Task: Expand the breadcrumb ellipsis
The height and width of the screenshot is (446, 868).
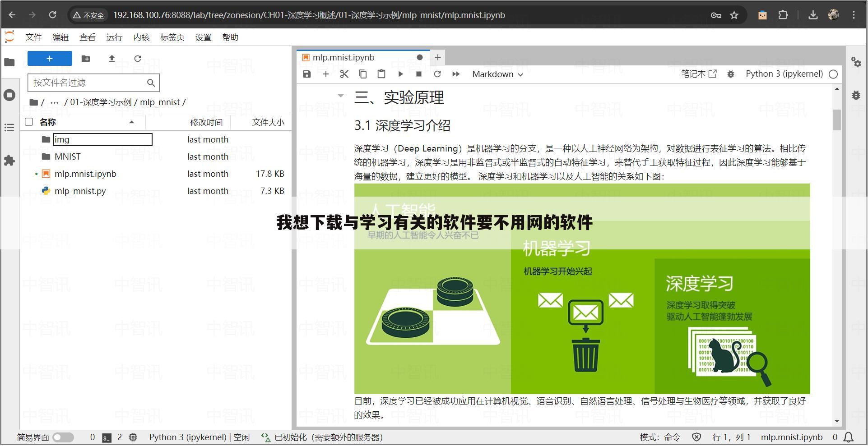Action: click(55, 102)
